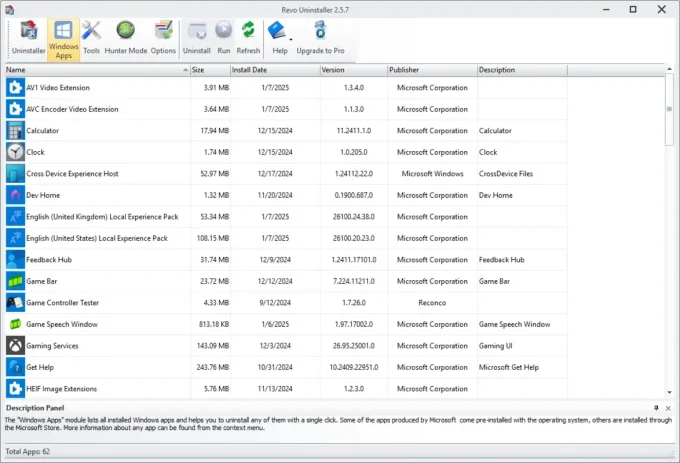Open the Tools module

(x=92, y=38)
